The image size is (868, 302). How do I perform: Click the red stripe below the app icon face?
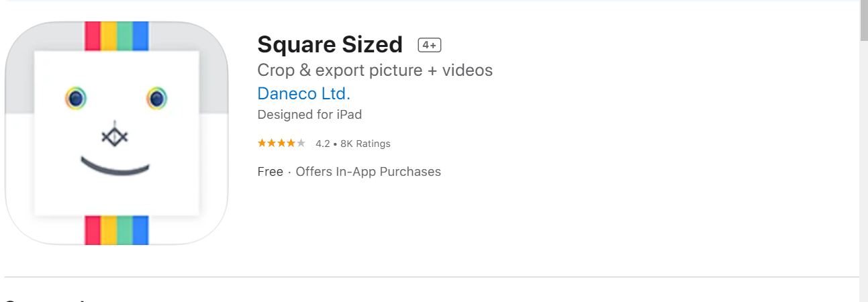[93, 230]
